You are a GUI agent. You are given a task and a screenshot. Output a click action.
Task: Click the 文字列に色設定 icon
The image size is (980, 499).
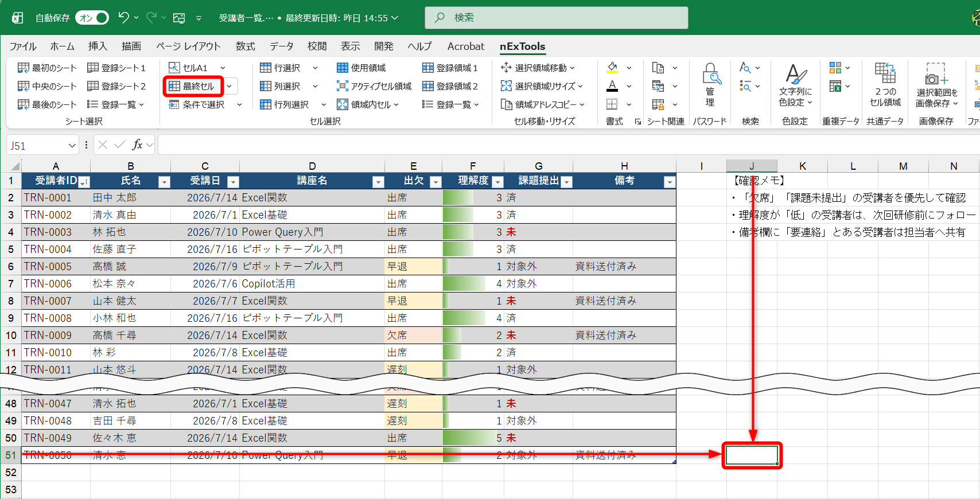click(795, 75)
